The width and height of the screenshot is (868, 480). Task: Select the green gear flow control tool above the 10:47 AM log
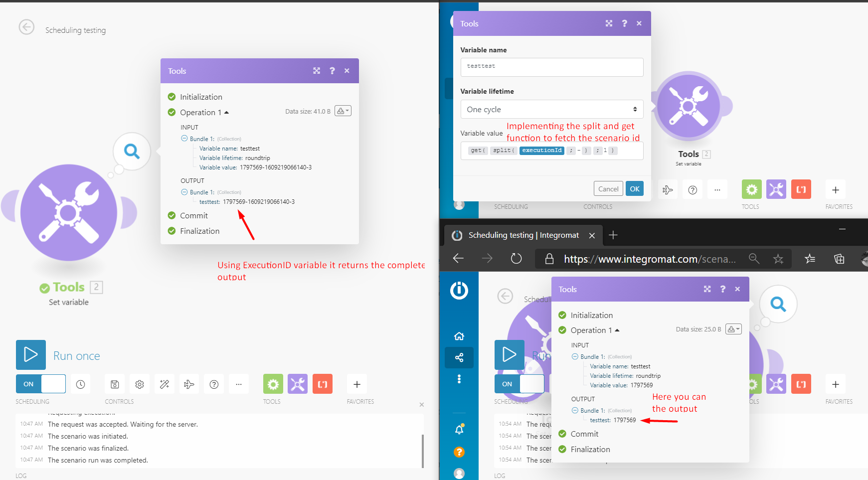click(x=273, y=384)
